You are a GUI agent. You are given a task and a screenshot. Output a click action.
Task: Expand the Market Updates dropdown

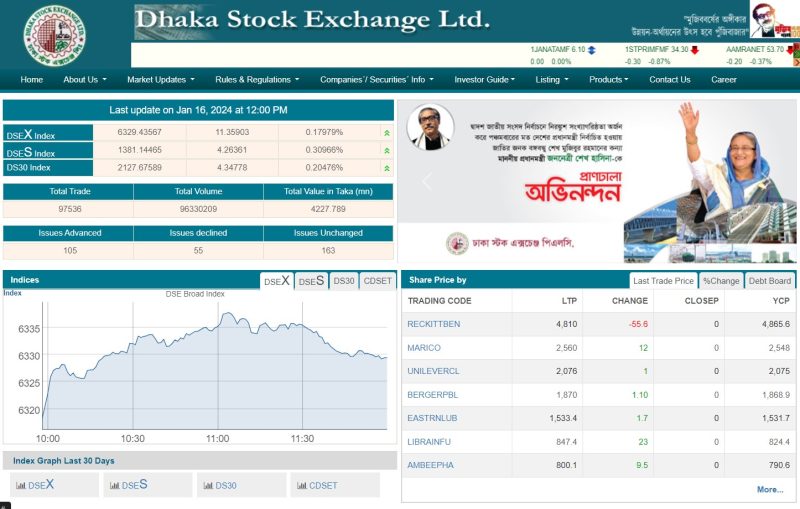[x=160, y=80]
